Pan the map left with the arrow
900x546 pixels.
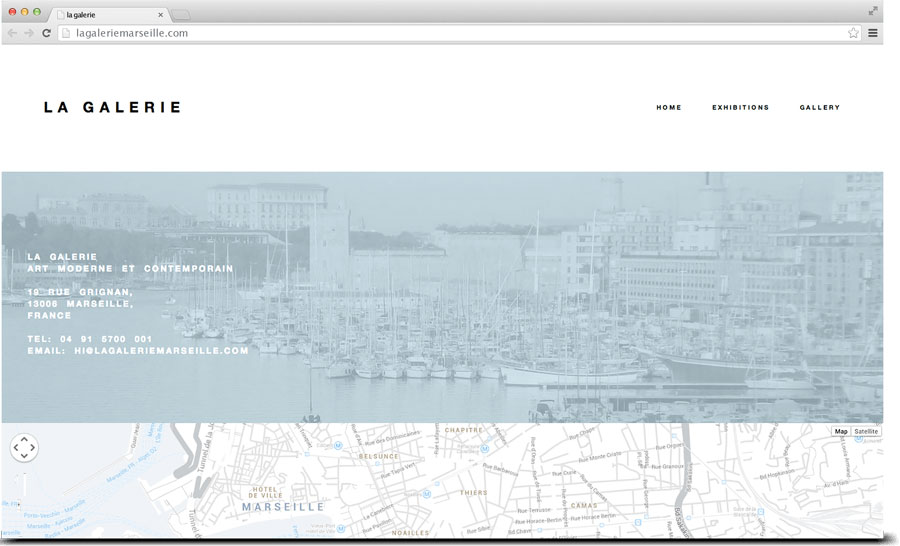(x=15, y=448)
